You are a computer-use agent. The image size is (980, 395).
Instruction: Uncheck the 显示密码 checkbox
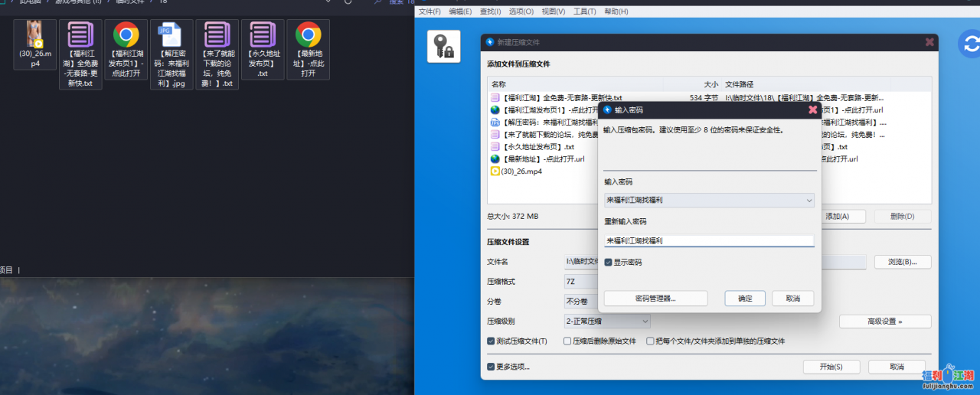[x=608, y=263]
